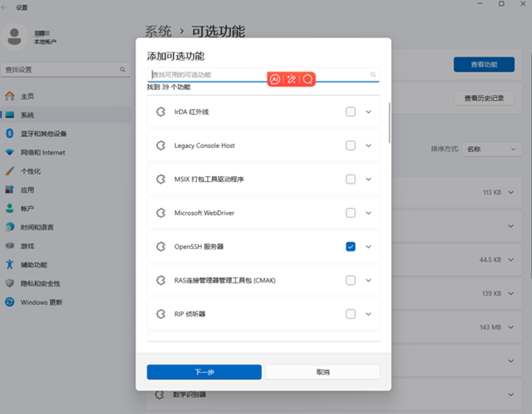The image size is (532, 414).
Task: Expand the 113 KB feature row
Action: tap(510, 192)
